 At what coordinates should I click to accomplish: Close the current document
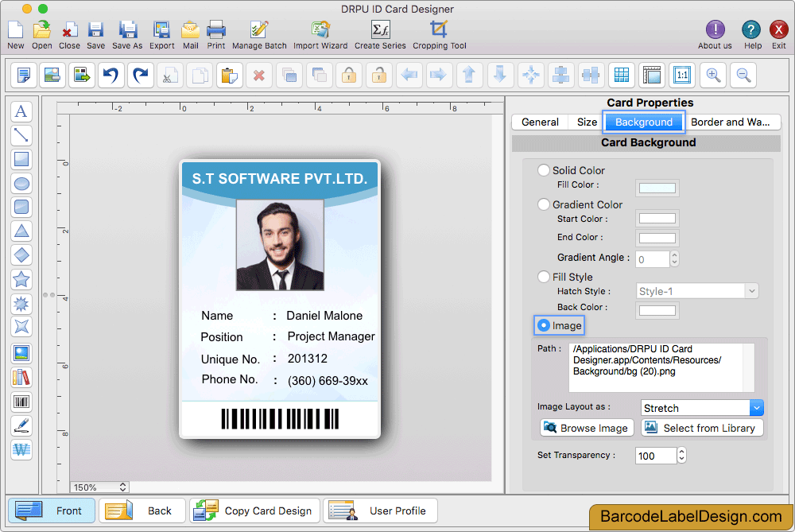(x=69, y=34)
